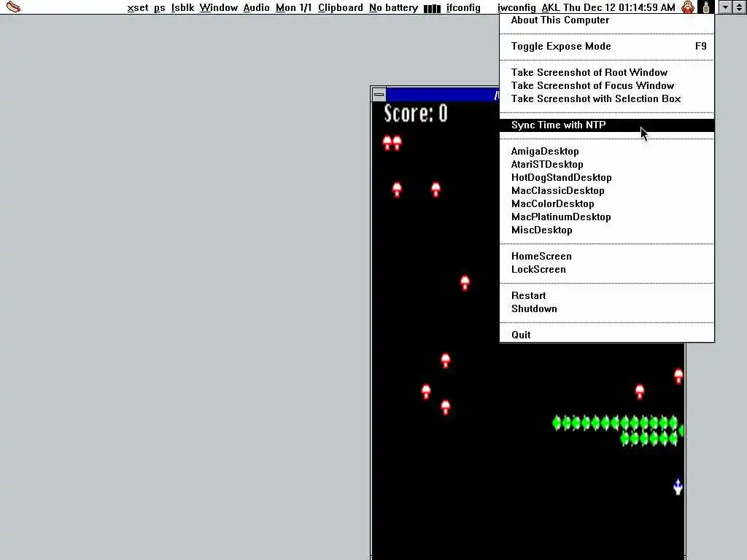Image resolution: width=747 pixels, height=560 pixels.
Task: Click the highlighted bottle icon in menu bar
Action: 706,7
